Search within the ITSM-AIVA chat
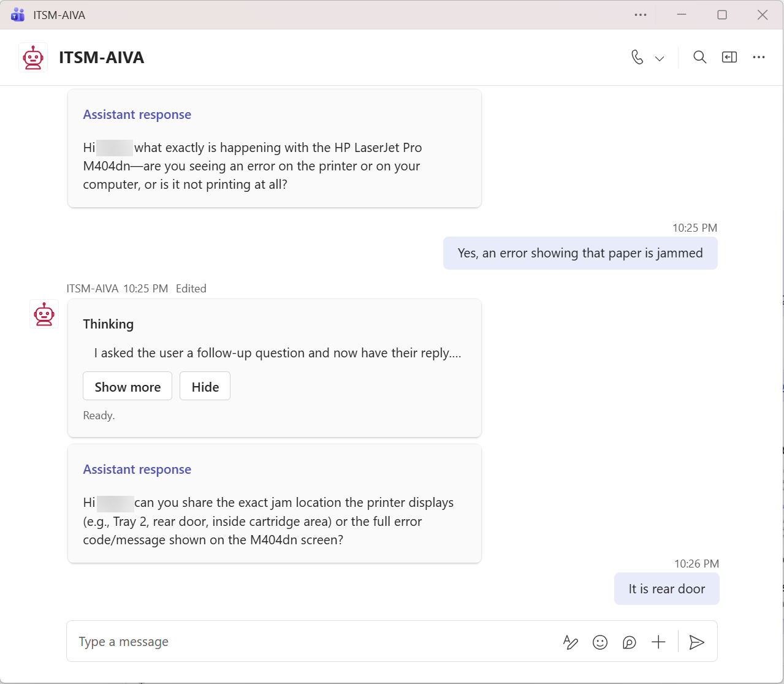The width and height of the screenshot is (784, 684). (x=699, y=58)
